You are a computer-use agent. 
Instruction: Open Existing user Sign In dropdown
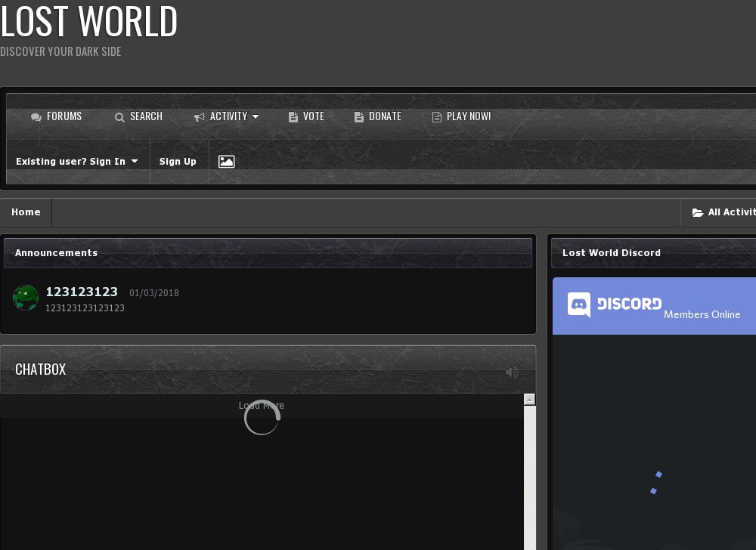pos(76,162)
